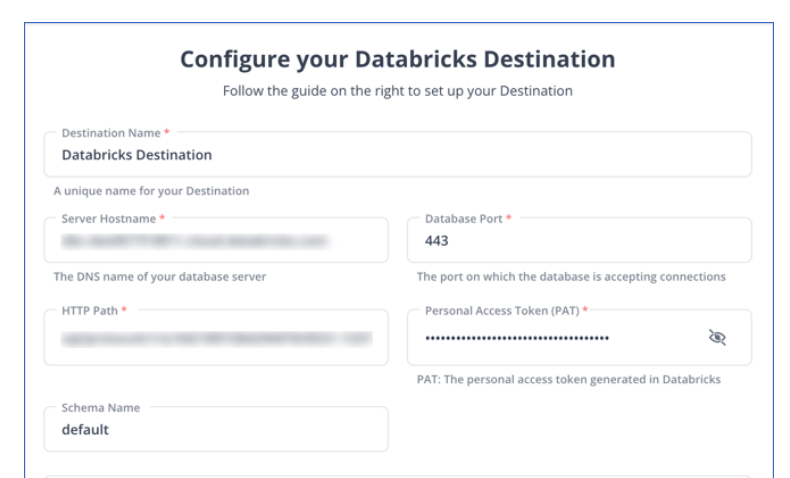Toggle Personal Access Token visibility eye icon
Viewport: 790px width, 478px height.
tap(717, 337)
